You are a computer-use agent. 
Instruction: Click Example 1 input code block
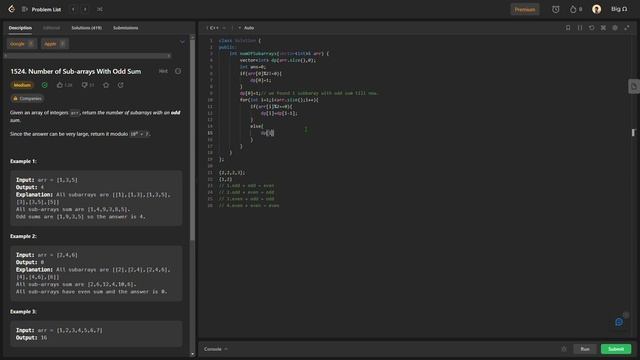[96, 198]
